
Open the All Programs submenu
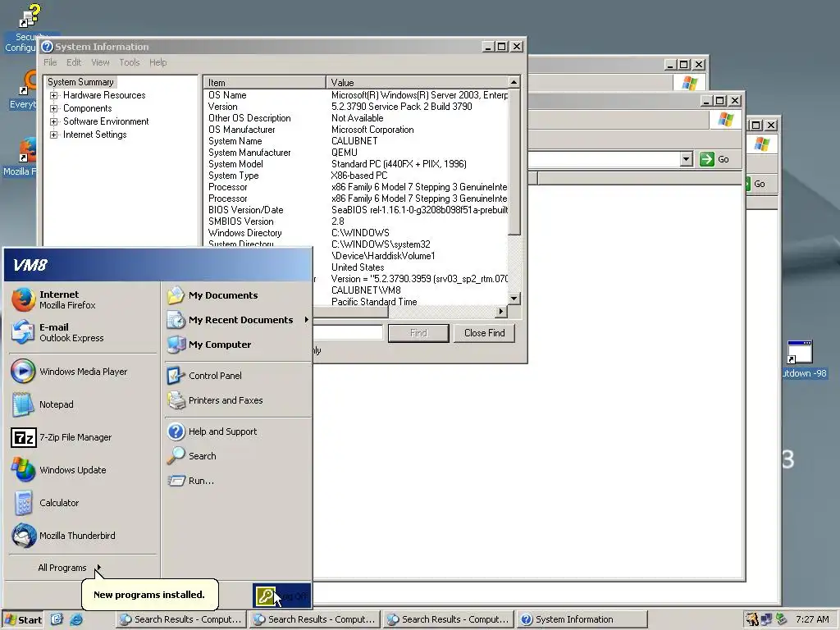tap(69, 568)
